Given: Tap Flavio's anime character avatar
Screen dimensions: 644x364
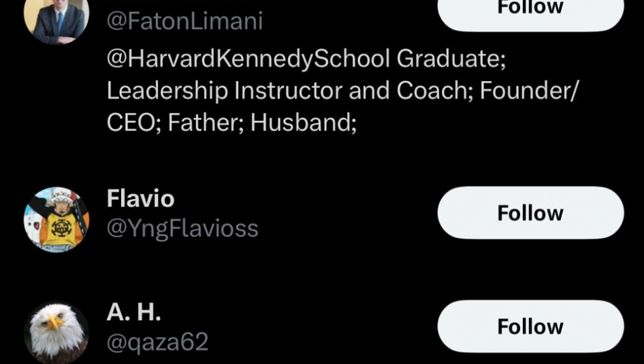Looking at the screenshot, I should pos(56,219).
